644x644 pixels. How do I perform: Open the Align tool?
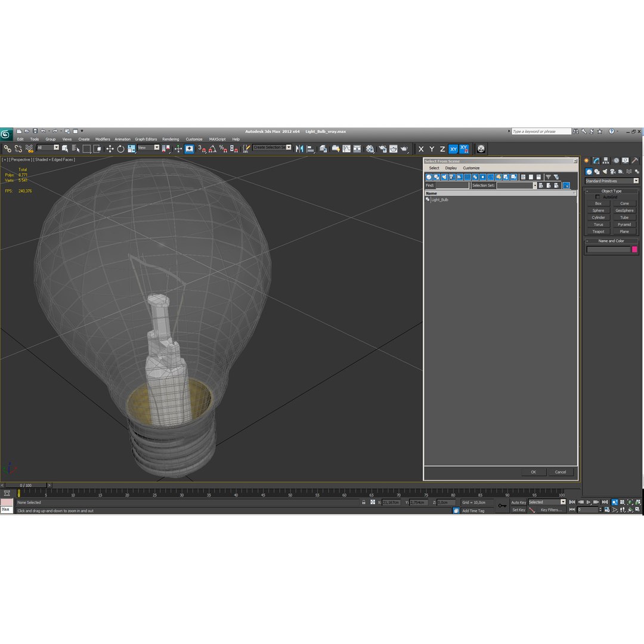pos(311,148)
